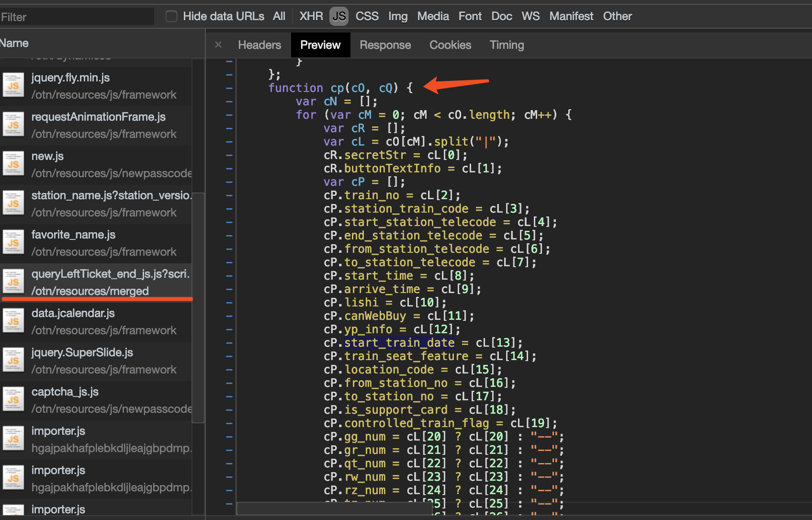This screenshot has height=520, width=812.
Task: Filter requests by WS
Action: pos(530,16)
